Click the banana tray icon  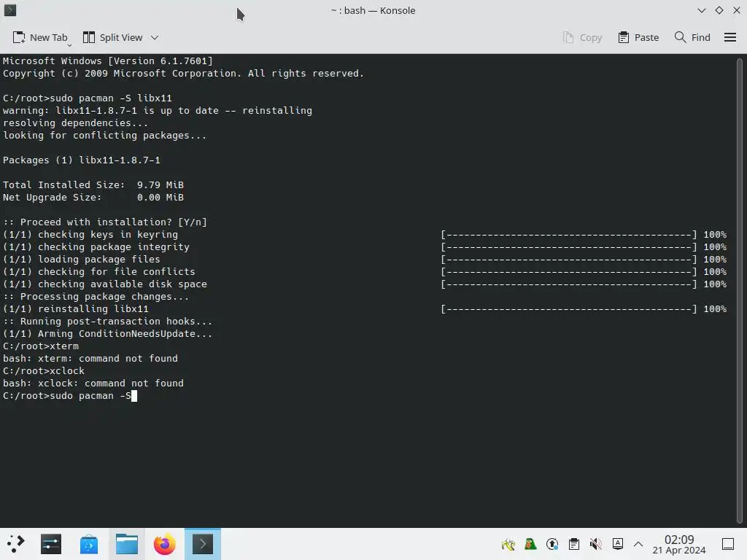508,544
